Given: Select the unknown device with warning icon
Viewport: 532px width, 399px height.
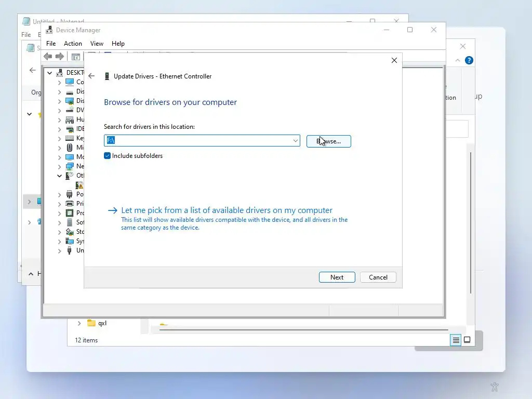Looking at the screenshot, I should 79,185.
